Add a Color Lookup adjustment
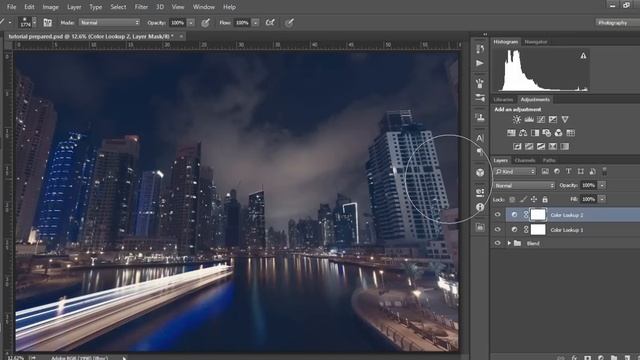 coord(571,133)
